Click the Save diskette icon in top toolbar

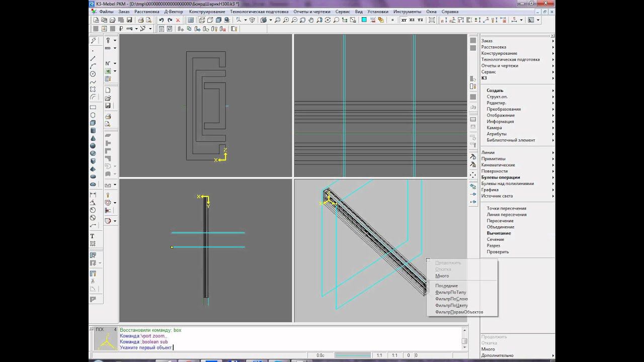129,20
